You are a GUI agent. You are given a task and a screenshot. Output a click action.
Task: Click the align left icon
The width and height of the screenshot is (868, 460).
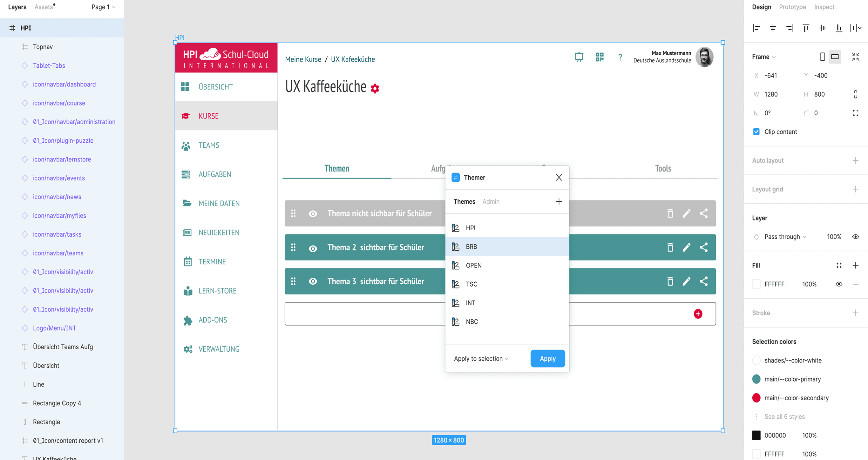[x=756, y=28]
